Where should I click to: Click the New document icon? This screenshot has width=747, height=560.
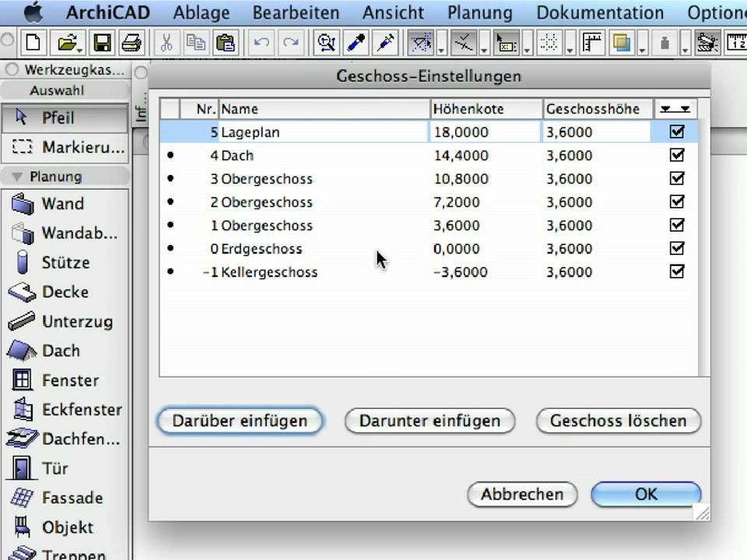click(33, 44)
